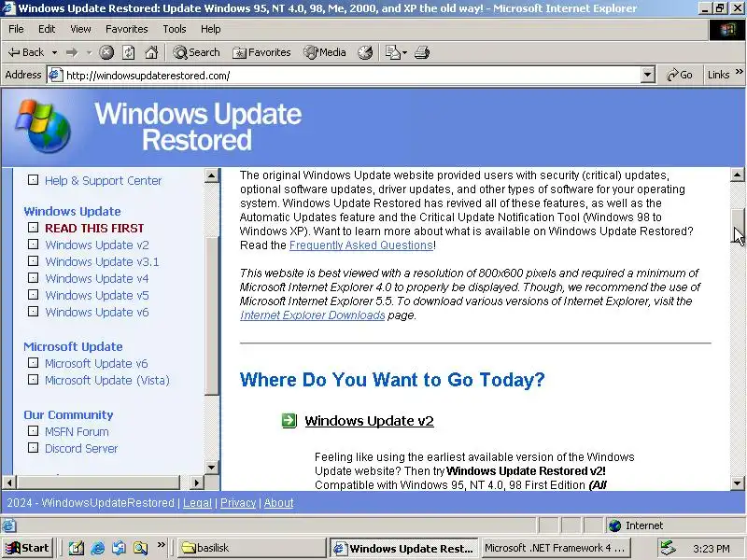Open Windows Update v2 in the sidebar
747x560 pixels.
pos(97,245)
